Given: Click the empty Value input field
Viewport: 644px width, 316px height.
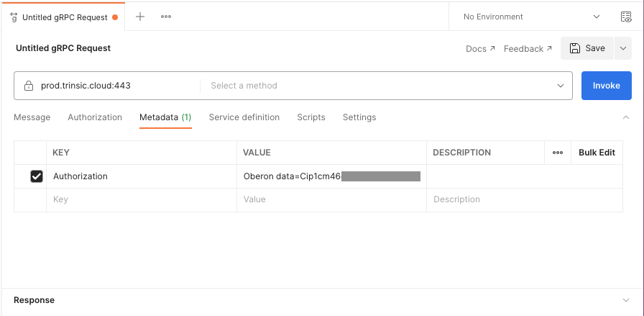Looking at the screenshot, I should [x=331, y=200].
